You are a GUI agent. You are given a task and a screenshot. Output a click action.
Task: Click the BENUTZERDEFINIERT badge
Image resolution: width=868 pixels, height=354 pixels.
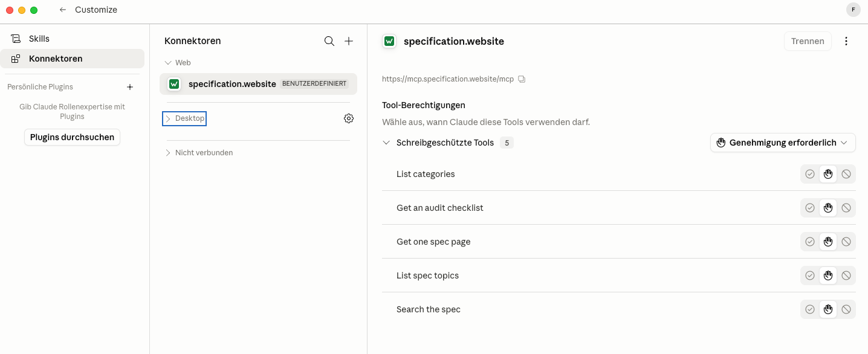pos(314,84)
